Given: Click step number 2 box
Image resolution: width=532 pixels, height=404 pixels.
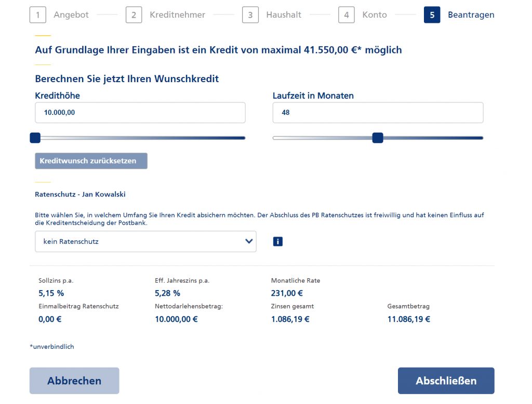Looking at the screenshot, I should (x=134, y=15).
